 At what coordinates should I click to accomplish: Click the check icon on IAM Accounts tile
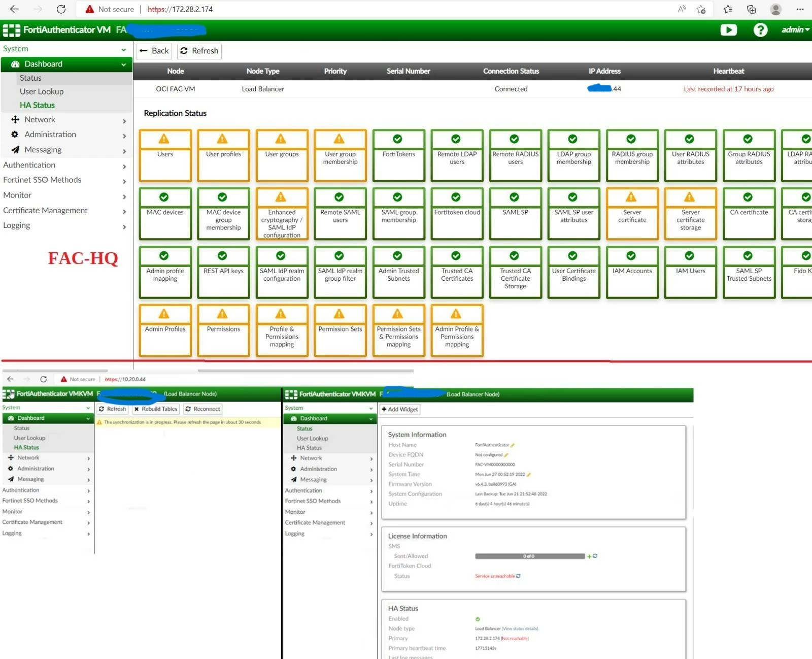[631, 255]
